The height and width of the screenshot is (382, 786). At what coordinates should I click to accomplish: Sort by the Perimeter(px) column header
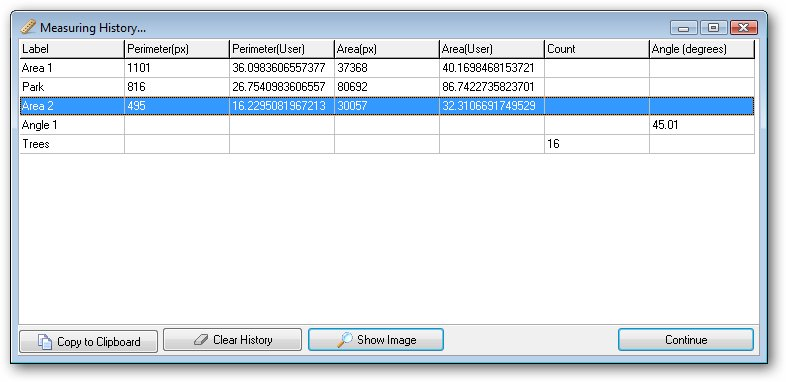pos(176,49)
